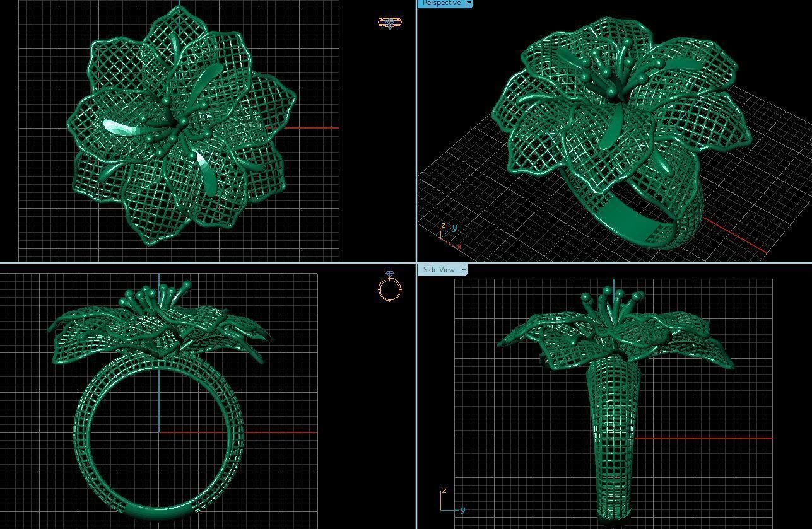Open the Side View dropdown arrow
This screenshot has width=812, height=529.
pos(464,270)
